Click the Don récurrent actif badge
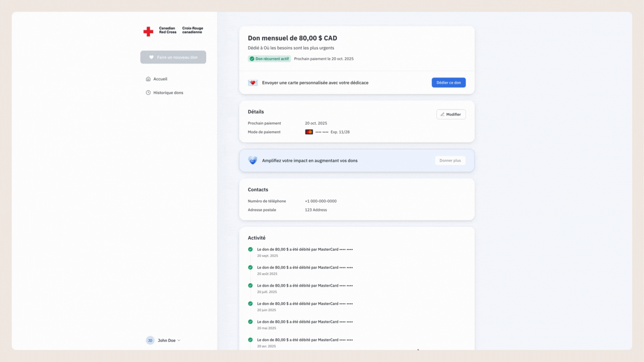The width and height of the screenshot is (644, 362). tap(269, 59)
